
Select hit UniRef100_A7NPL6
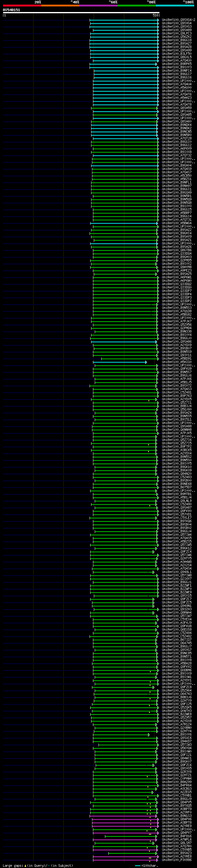pyautogui.click(x=177, y=839)
